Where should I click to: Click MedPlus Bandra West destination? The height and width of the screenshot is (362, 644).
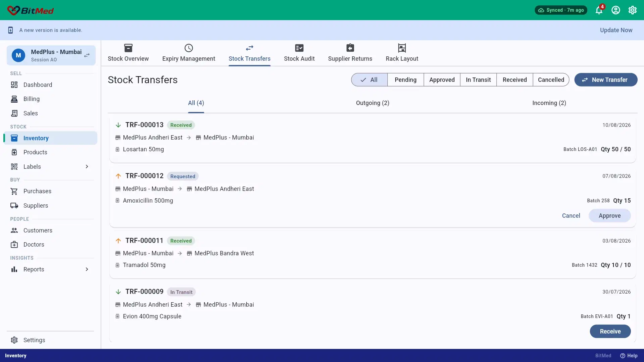(224, 253)
